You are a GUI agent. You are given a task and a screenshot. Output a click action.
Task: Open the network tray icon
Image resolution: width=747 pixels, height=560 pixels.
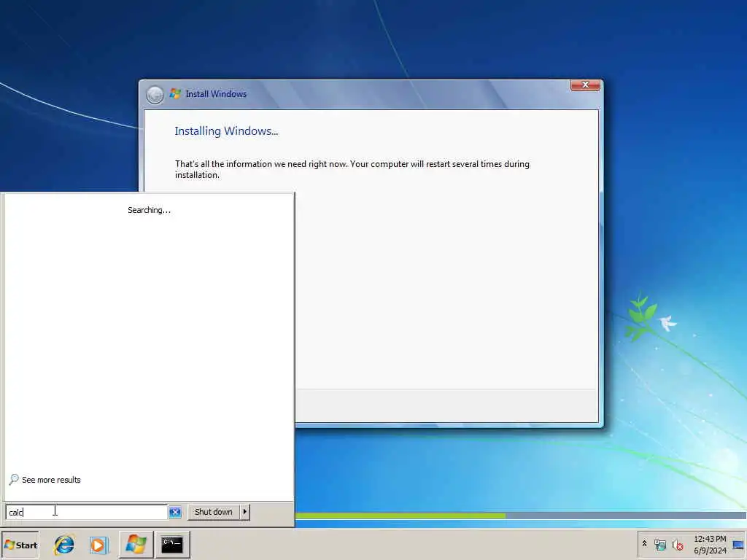click(659, 544)
